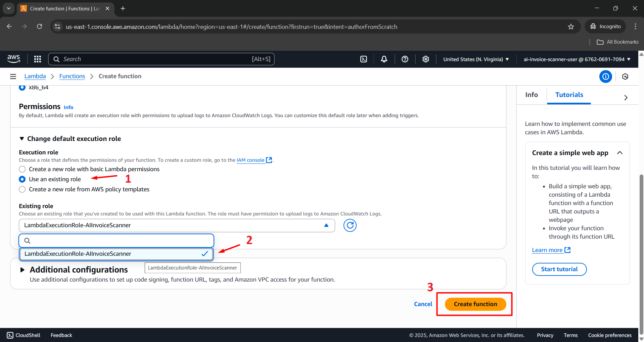The width and height of the screenshot is (644, 342).
Task: Collapse the Create a simple web app tutorial
Action: click(x=620, y=153)
